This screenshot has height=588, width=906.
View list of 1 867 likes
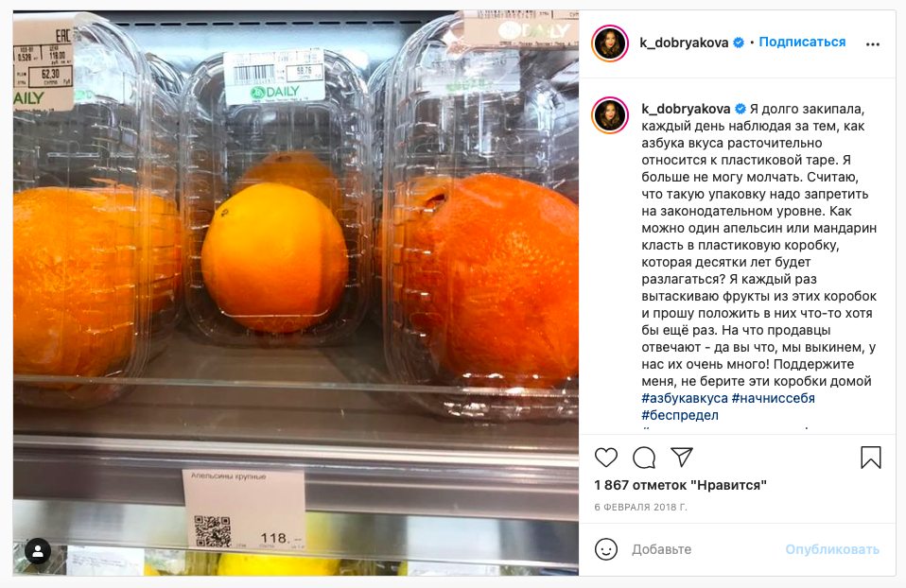pyautogui.click(x=680, y=485)
